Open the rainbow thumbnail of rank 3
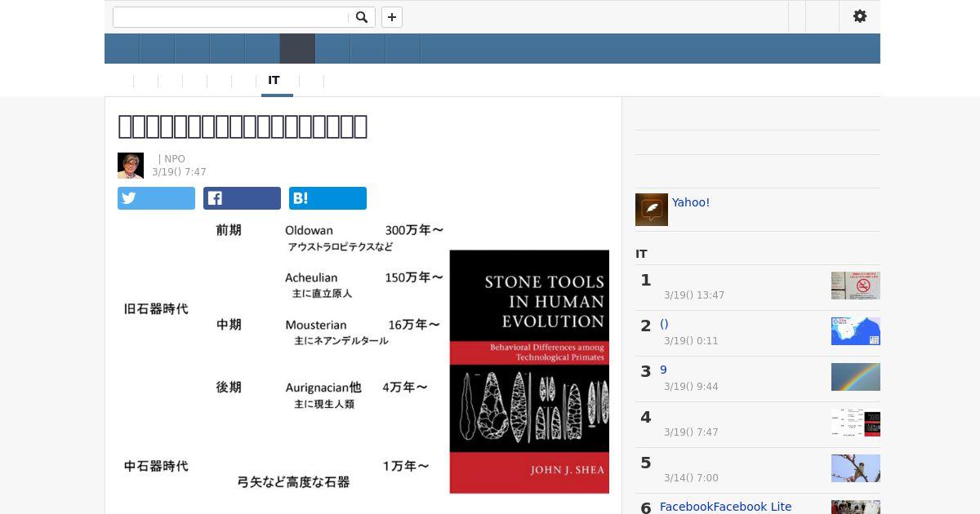Screen dimensions: 980x514 pyautogui.click(x=856, y=377)
